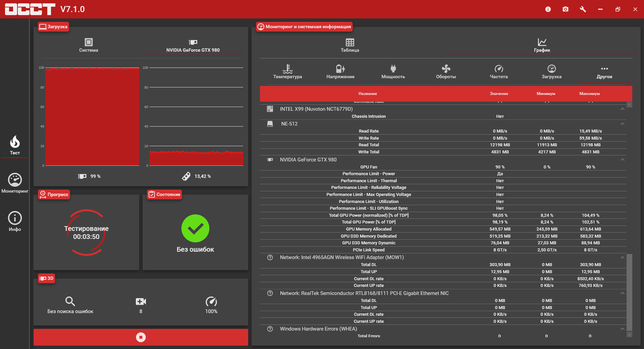Collapse the INTEL X99 (Nuvoton NCT6779D) group
Screen dimensions: 644x349
[x=622, y=109]
